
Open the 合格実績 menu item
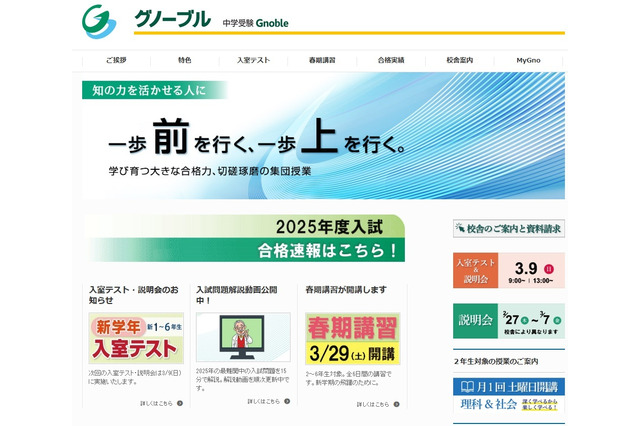391,60
